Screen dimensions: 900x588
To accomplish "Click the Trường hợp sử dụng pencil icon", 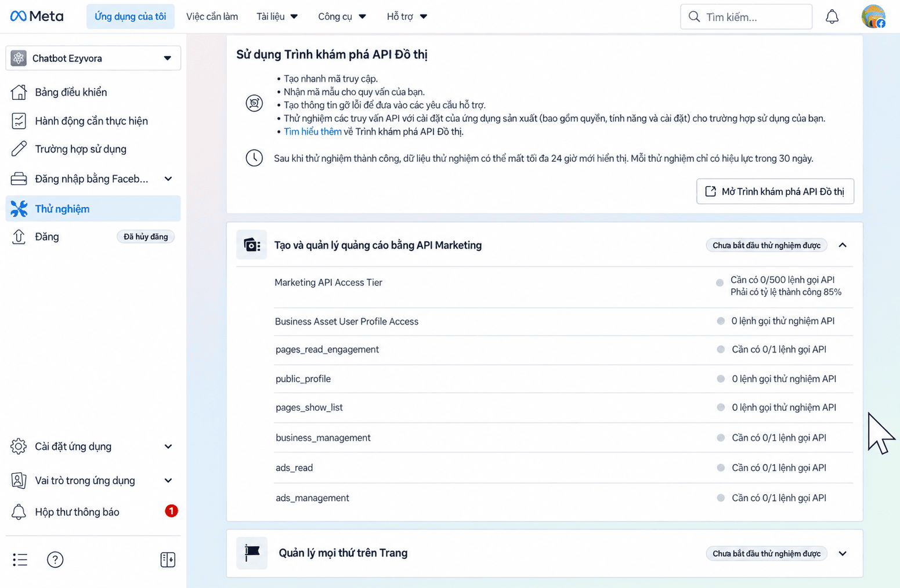I will pyautogui.click(x=19, y=149).
